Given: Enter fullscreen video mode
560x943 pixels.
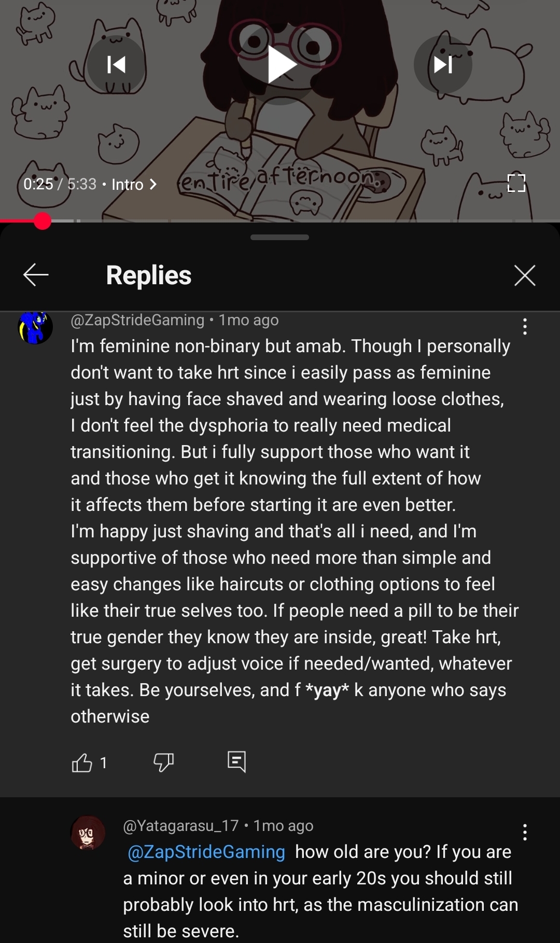Looking at the screenshot, I should pyautogui.click(x=516, y=183).
